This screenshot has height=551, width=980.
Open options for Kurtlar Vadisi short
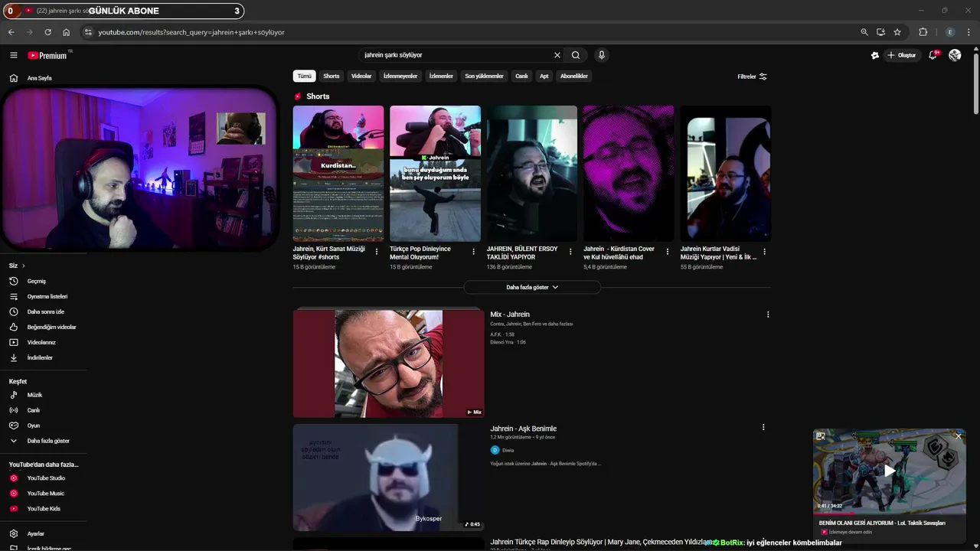[764, 252]
